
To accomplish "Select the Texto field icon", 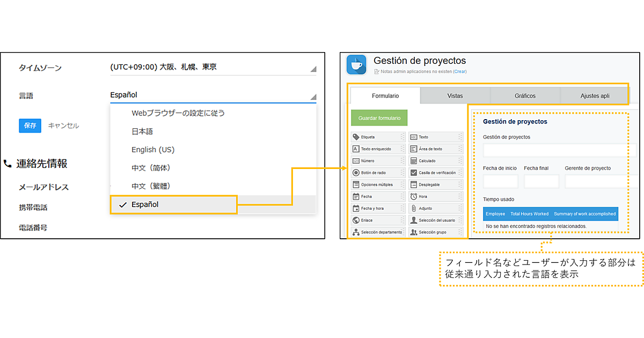I will click(414, 137).
